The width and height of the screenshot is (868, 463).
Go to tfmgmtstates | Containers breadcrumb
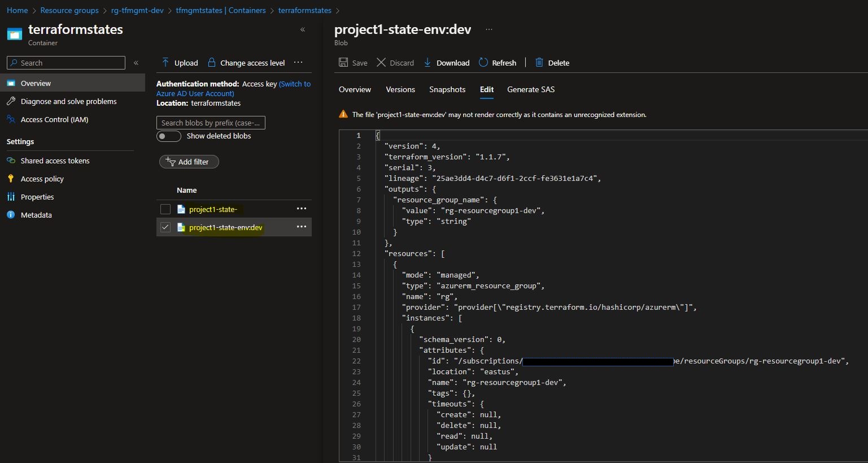pyautogui.click(x=221, y=10)
